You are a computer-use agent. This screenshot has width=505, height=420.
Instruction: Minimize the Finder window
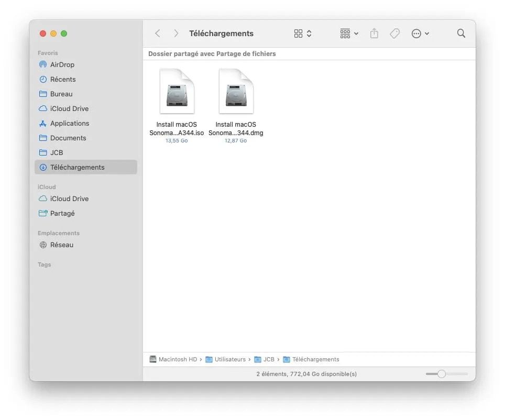[53, 34]
